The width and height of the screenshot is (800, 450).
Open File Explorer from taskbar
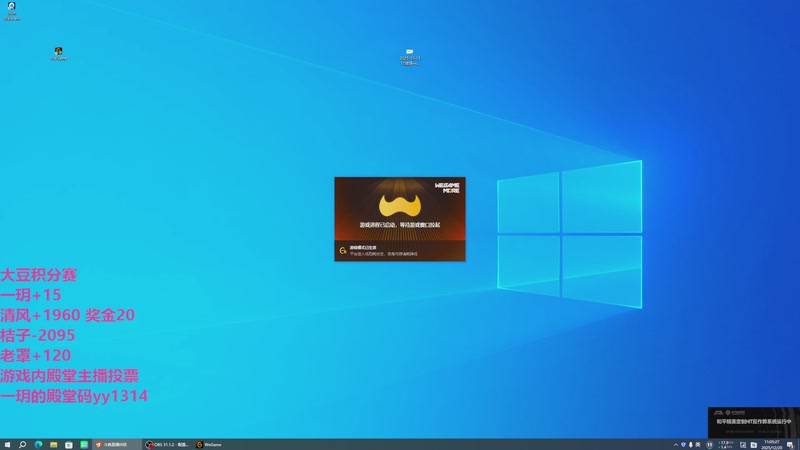pyautogui.click(x=54, y=444)
